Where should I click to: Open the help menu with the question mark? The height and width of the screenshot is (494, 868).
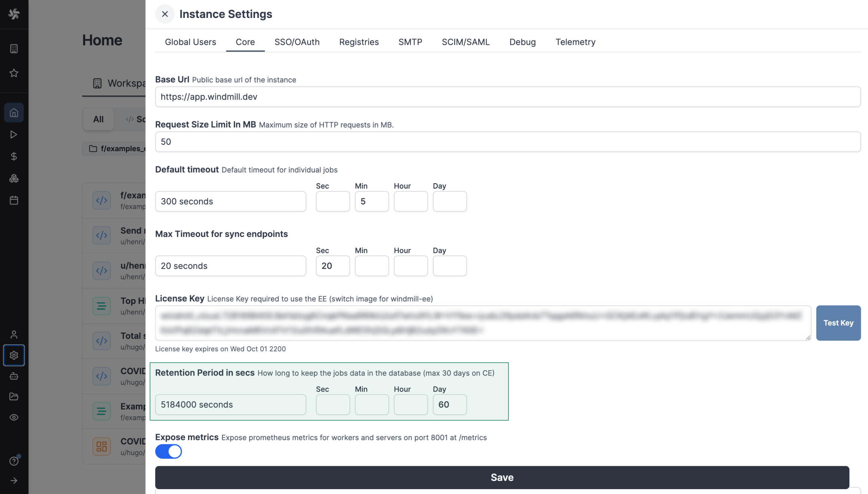tap(14, 461)
